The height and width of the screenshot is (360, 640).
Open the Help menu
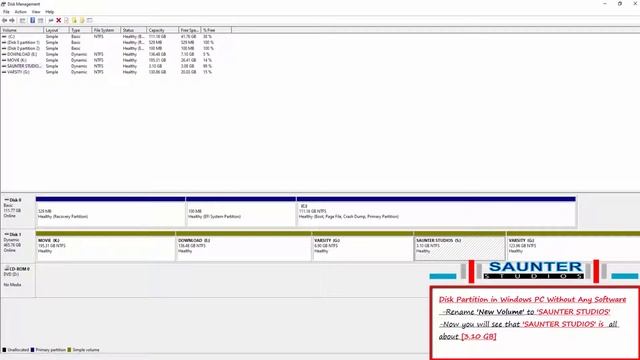[x=49, y=12]
